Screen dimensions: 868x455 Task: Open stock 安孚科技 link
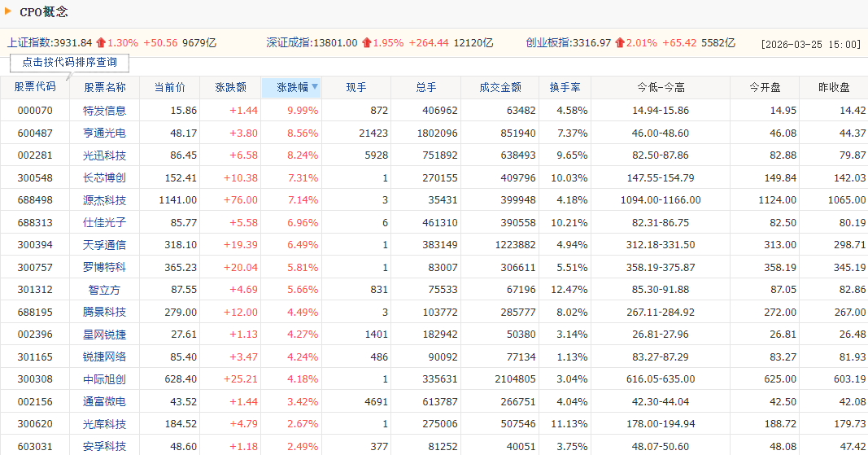[105, 446]
